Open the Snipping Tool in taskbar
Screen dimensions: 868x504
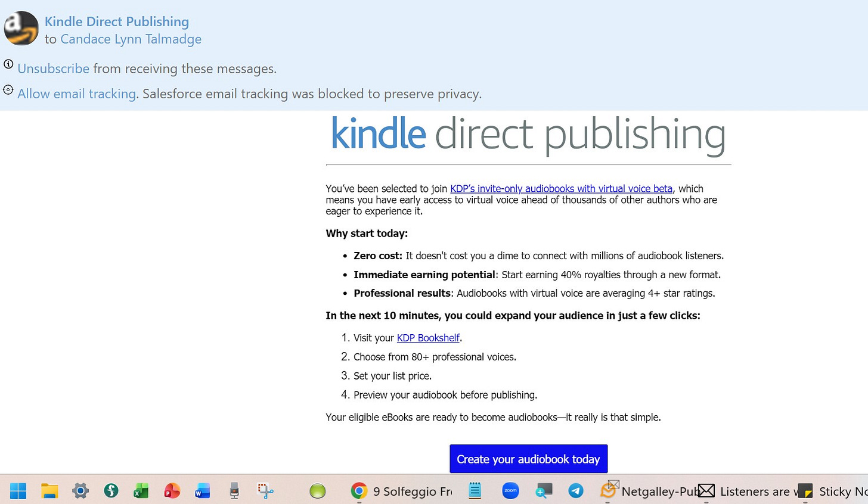point(265,491)
